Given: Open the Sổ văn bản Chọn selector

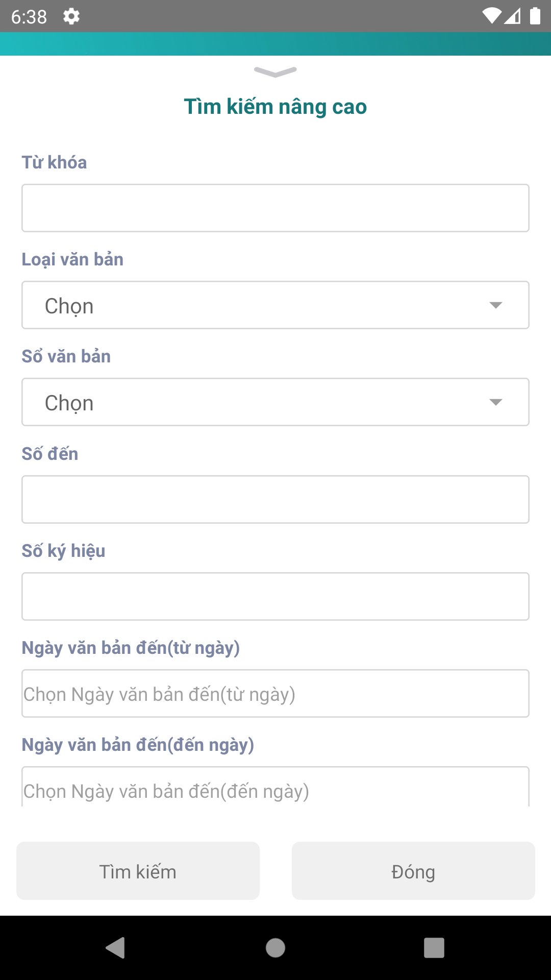Looking at the screenshot, I should [275, 402].
